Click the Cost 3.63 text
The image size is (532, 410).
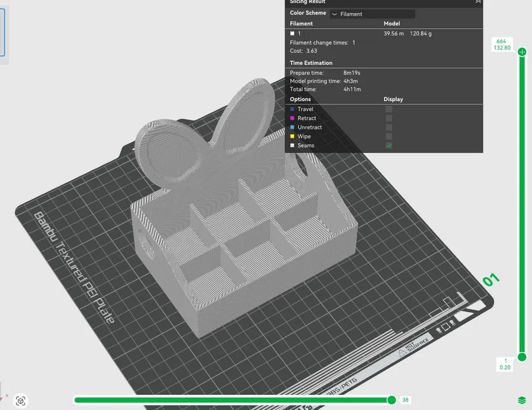303,51
